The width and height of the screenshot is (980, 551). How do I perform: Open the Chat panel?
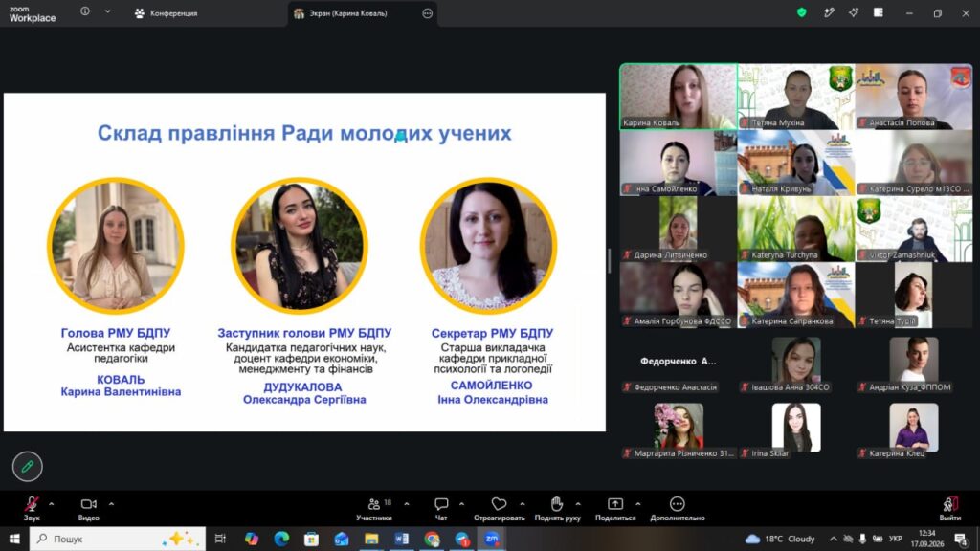[441, 509]
